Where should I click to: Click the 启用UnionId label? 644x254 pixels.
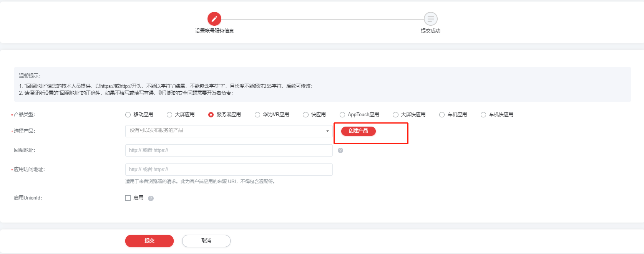coord(28,198)
